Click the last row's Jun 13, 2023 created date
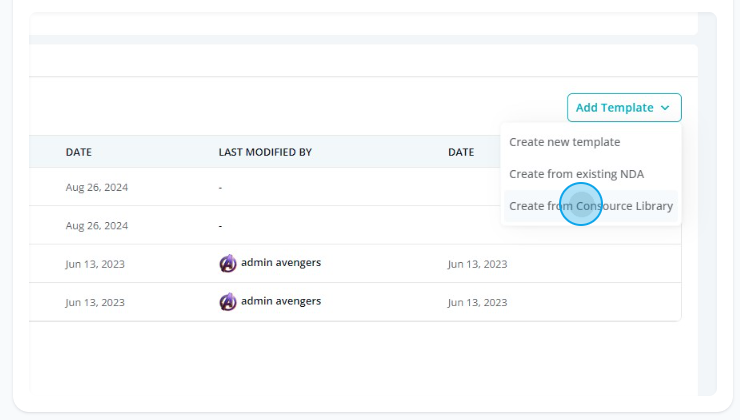The image size is (740, 420). click(95, 302)
